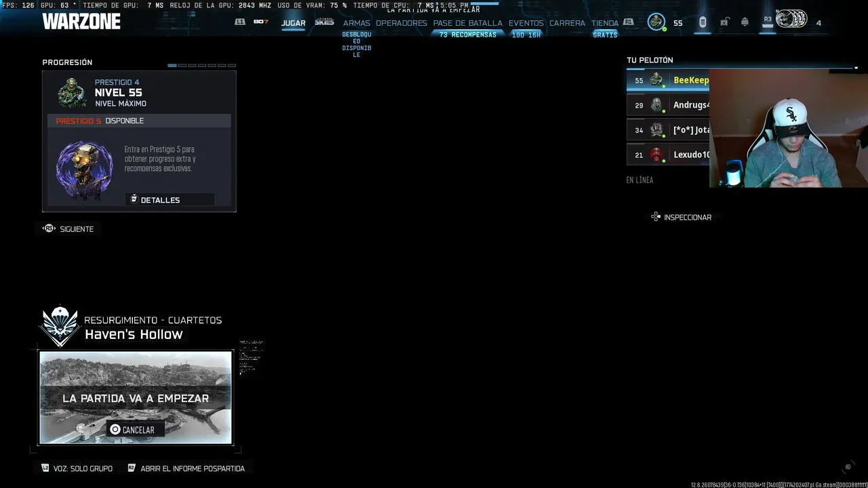Open the BO7 game selector icon
Screen dimensions: 868x488
261,22
